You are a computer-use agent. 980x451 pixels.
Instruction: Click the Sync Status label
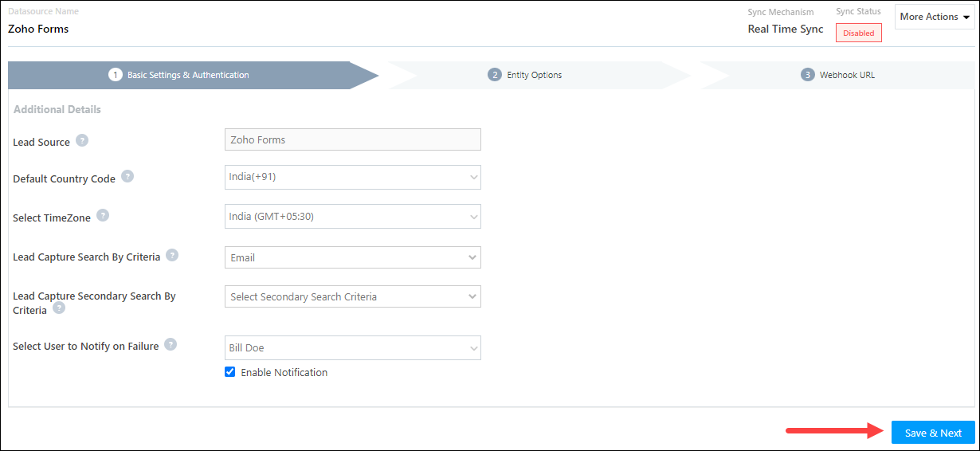coord(858,11)
